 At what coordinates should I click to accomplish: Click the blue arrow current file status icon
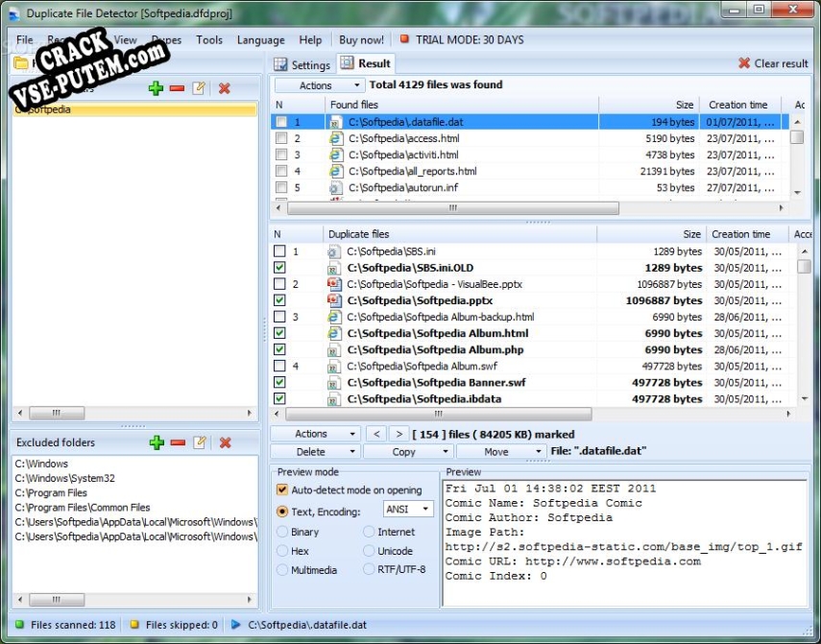(235, 624)
